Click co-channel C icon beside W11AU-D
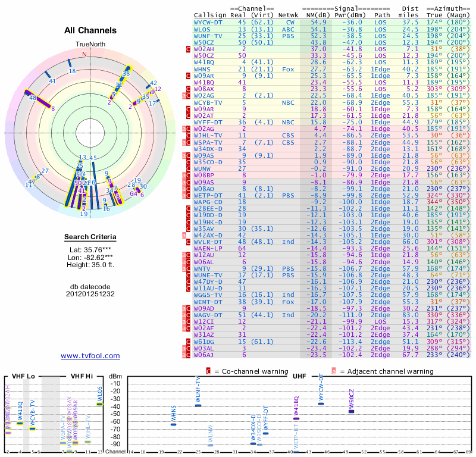476x457 pixels. [188, 289]
